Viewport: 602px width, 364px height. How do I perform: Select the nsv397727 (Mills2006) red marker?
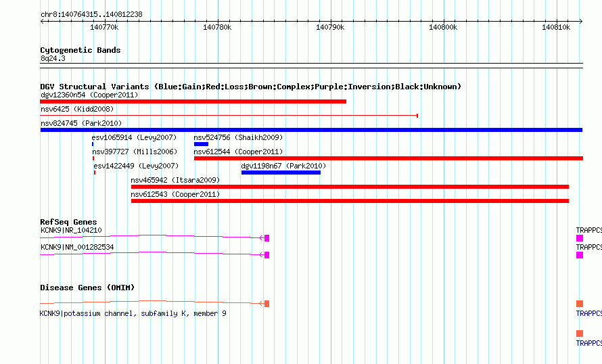(93, 158)
